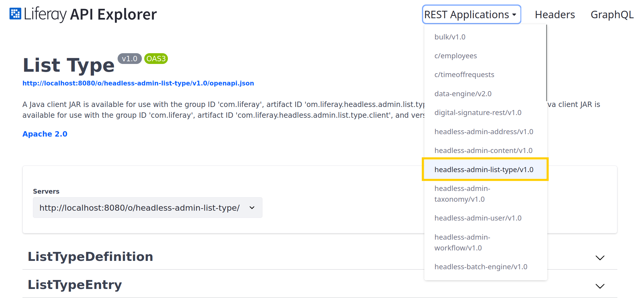Select headless-admin-user/v1.0 item
This screenshot has height=306, width=644.
[486, 218]
